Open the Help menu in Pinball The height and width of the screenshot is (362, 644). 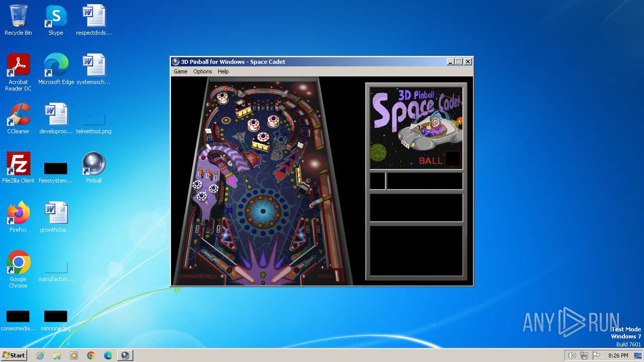pyautogui.click(x=223, y=71)
